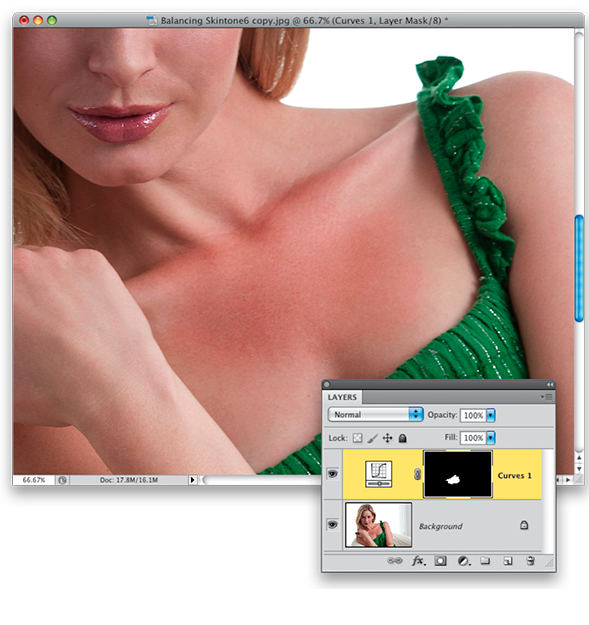Screen dimensions: 589x625
Task: Hide the Background layer eye icon
Action: [332, 525]
